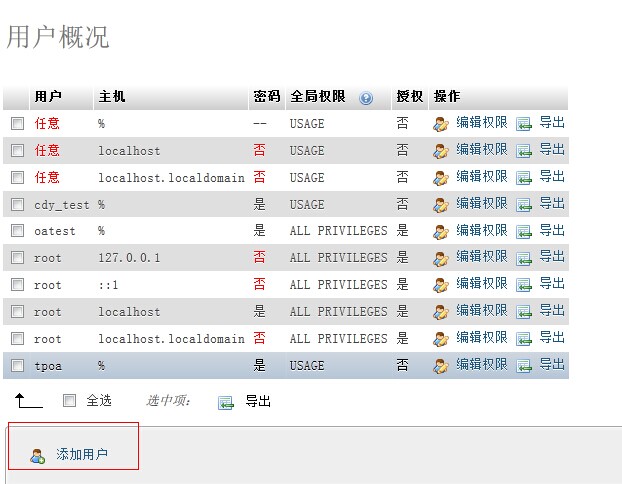Click export icon for 任意 localhost row

click(524, 151)
